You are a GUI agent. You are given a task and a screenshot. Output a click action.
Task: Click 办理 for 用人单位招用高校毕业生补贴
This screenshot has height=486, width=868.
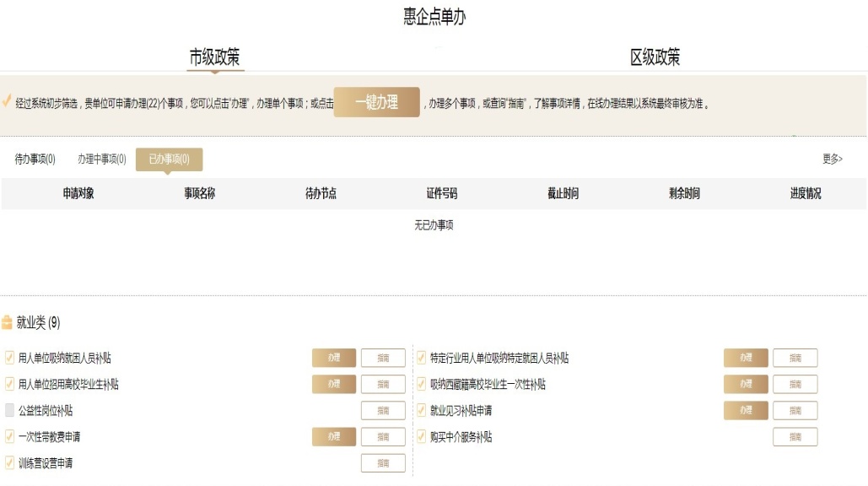tap(334, 384)
